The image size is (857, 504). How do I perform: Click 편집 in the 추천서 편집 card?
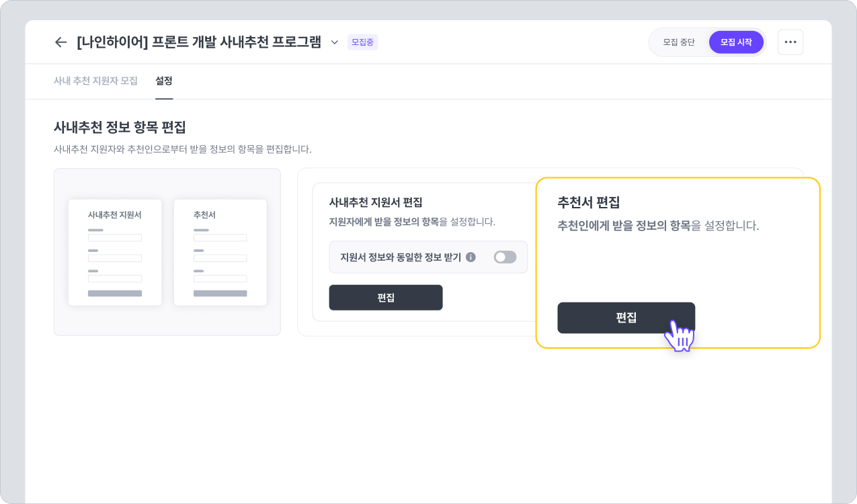626,318
